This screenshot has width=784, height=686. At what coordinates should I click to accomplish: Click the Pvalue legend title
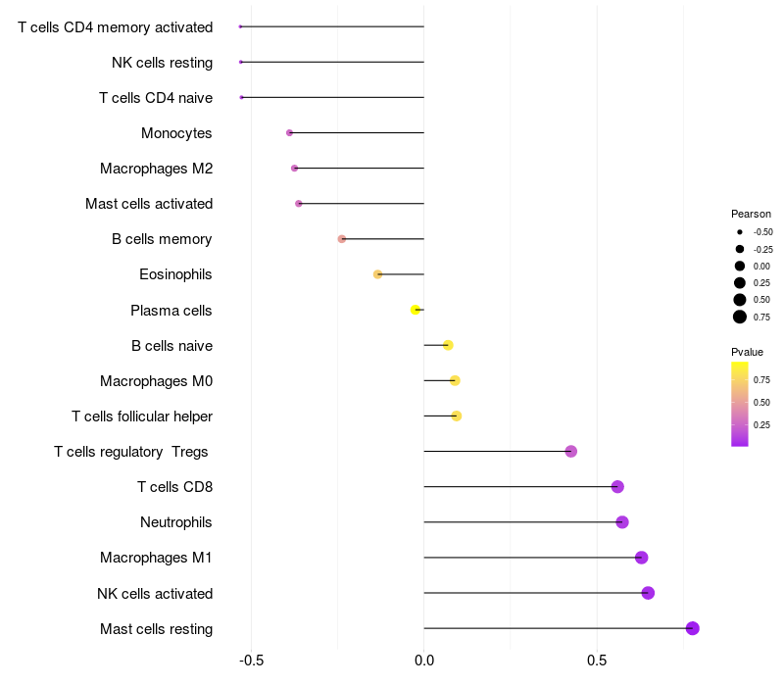(x=747, y=352)
